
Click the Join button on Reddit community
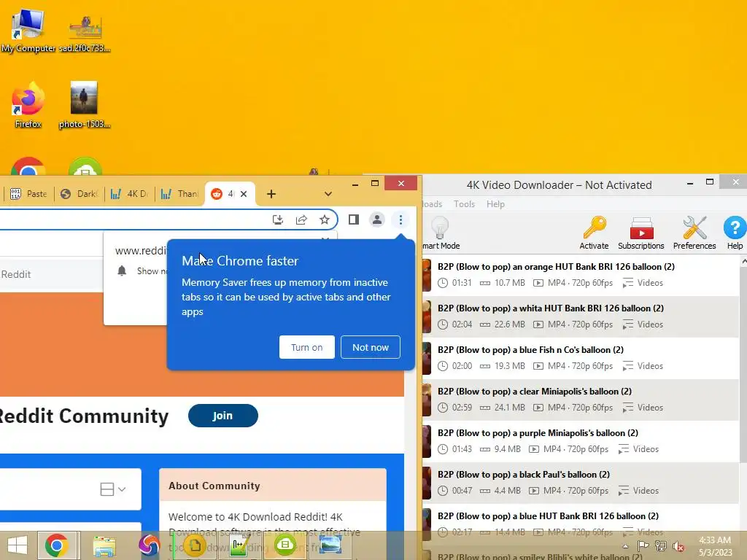[x=223, y=416]
